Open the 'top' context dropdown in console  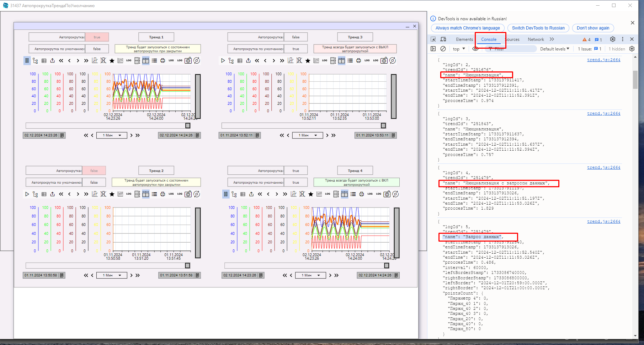(x=459, y=49)
